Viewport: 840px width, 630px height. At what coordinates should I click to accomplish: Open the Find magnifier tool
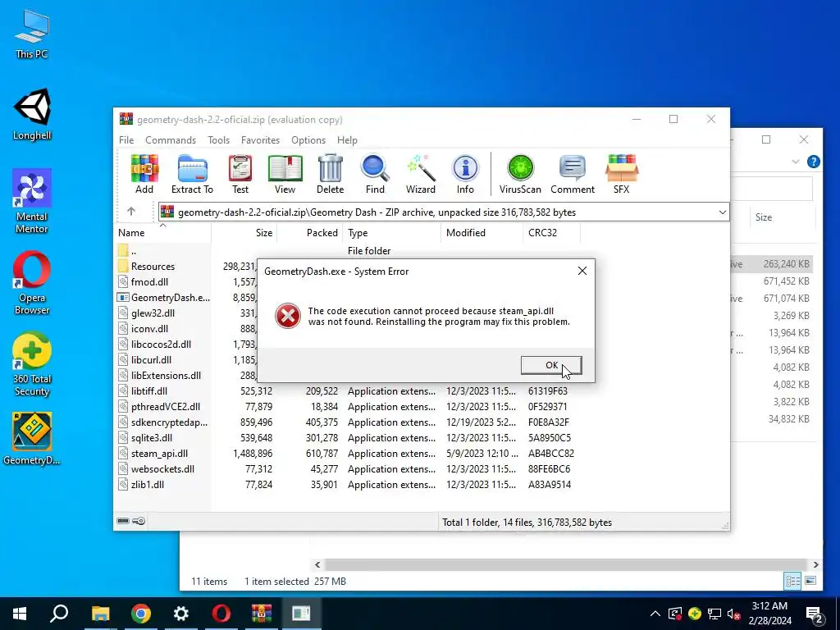[x=375, y=174]
